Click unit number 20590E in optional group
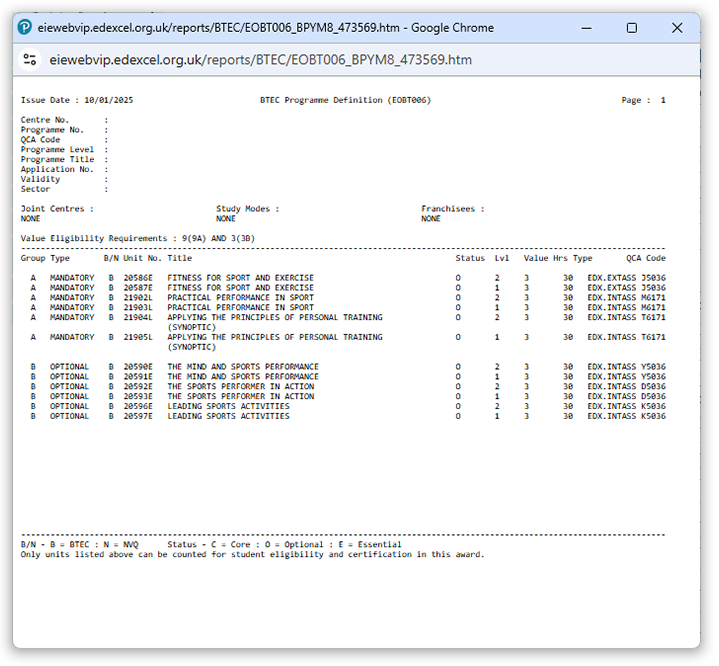 point(138,367)
